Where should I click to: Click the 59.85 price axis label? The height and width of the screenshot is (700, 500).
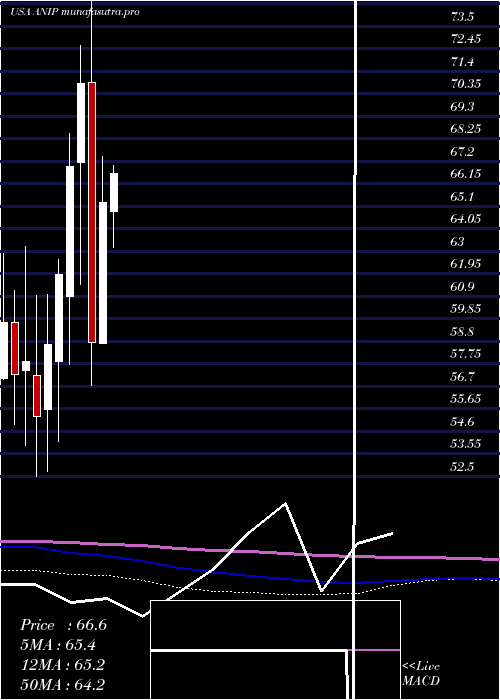coord(466,309)
